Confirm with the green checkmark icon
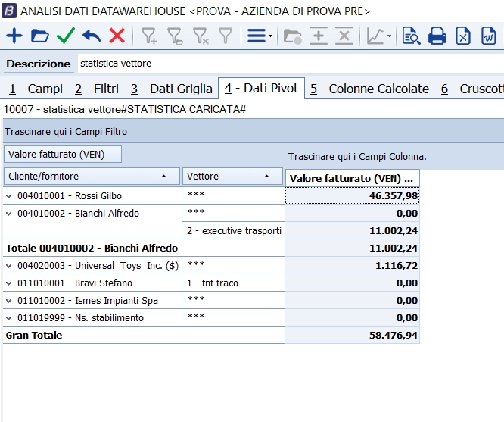Screen dimensions: 504x422 pyautogui.click(x=66, y=36)
